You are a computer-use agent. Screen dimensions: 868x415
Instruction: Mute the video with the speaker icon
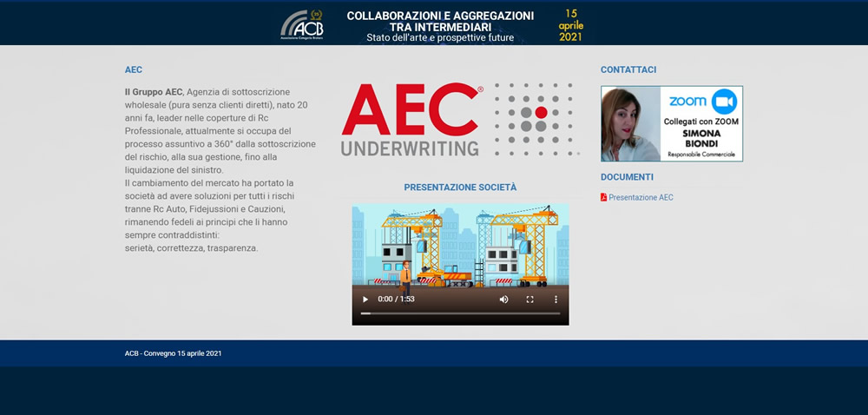point(503,300)
